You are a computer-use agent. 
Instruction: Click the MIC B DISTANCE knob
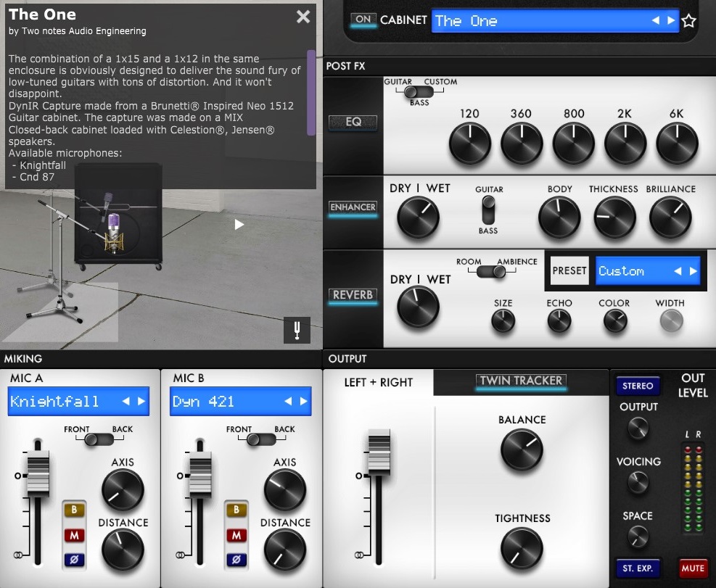pyautogui.click(x=284, y=550)
